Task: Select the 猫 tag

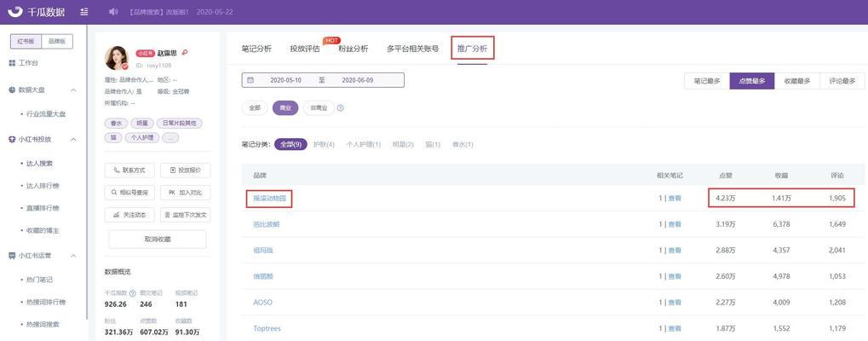Action: click(113, 138)
